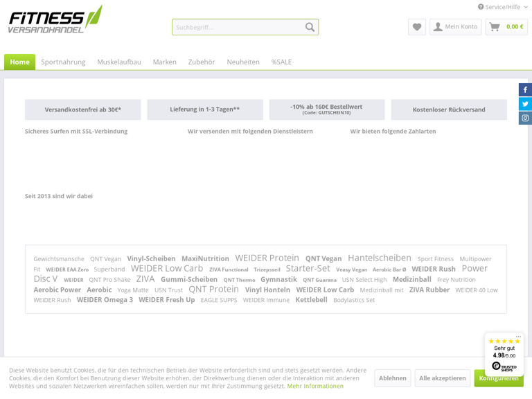
Task: Open the Sportnahrung menu
Action: [x=63, y=62]
